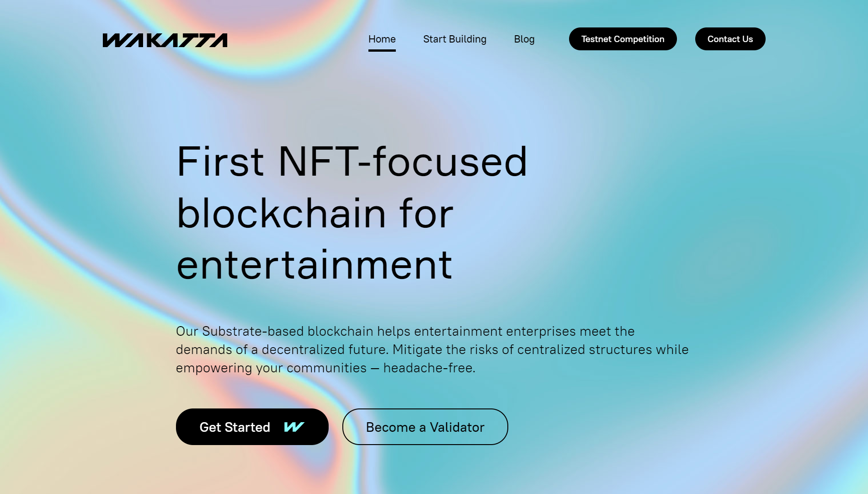The height and width of the screenshot is (494, 868).
Task: Click the black pill-shaped Testnet Competition control
Action: click(623, 39)
